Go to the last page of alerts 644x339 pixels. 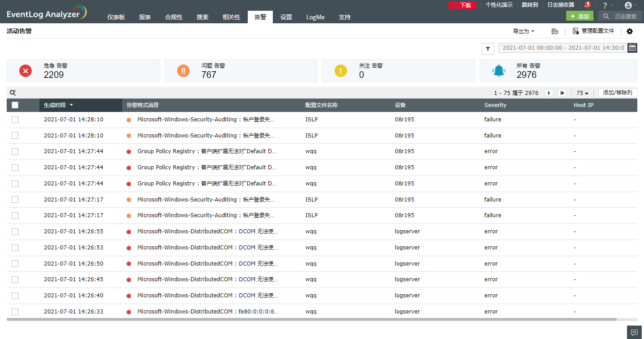562,93
